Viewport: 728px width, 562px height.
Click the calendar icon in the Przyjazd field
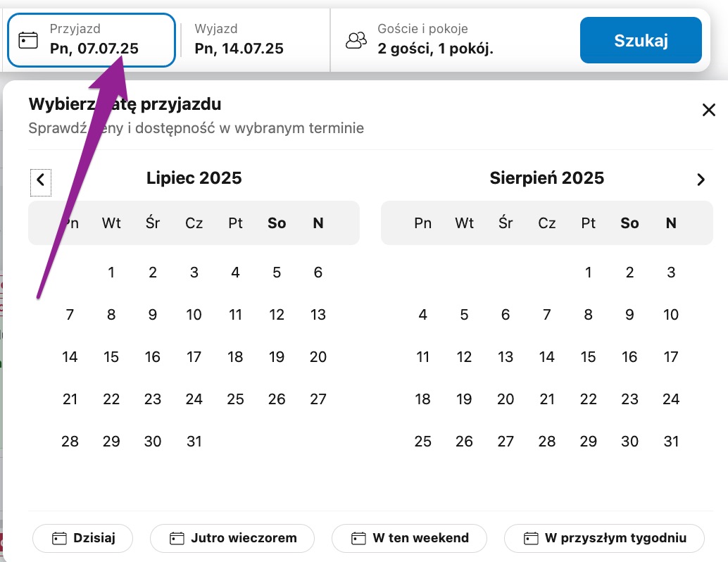click(x=28, y=39)
